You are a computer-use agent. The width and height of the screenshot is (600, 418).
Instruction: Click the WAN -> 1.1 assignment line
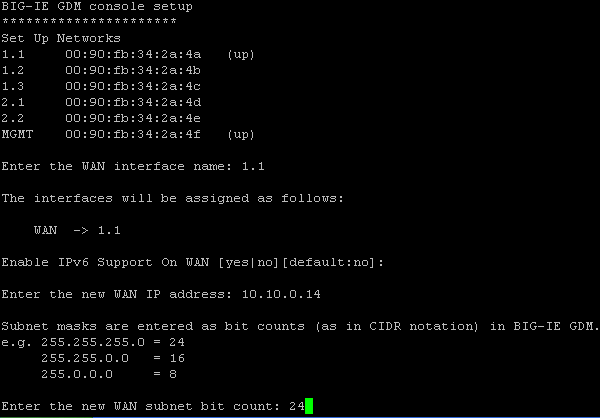[77, 230]
